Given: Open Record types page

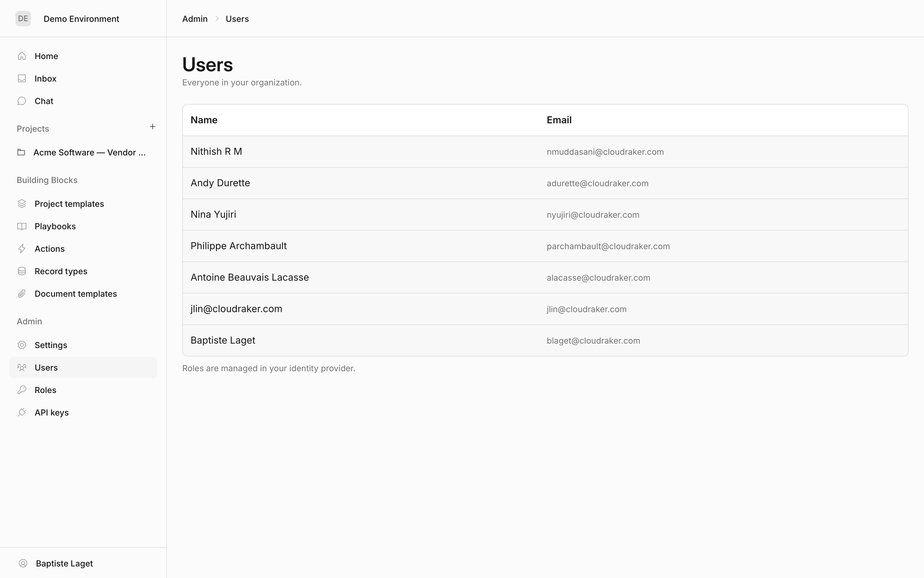Looking at the screenshot, I should click(83, 271).
